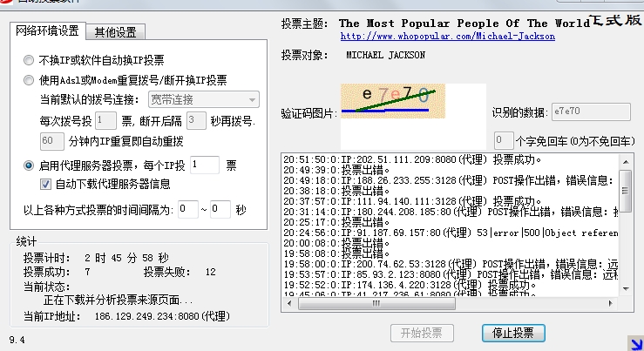Click the 识别的数据 field showing e7e70
The height and width of the screenshot is (351, 644).
pyautogui.click(x=591, y=111)
